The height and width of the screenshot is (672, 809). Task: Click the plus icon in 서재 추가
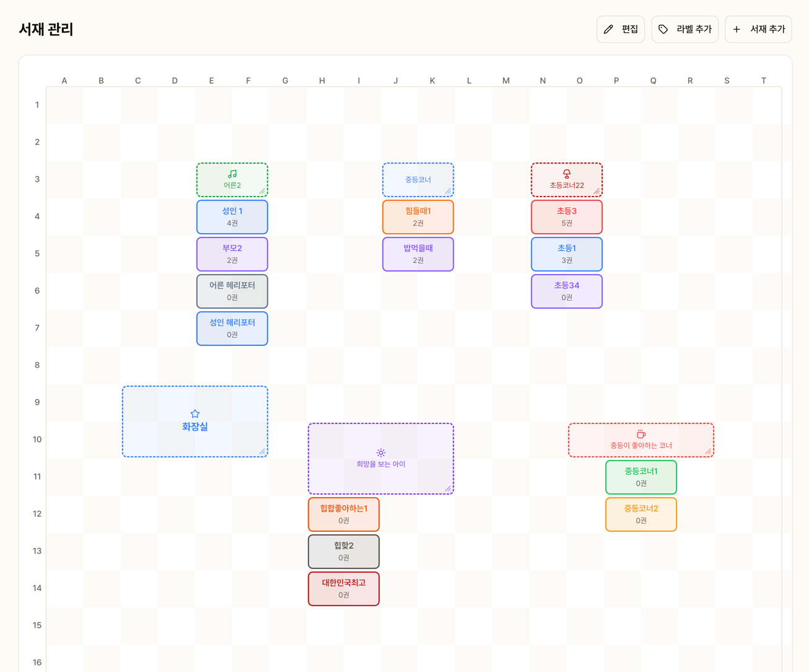click(736, 29)
